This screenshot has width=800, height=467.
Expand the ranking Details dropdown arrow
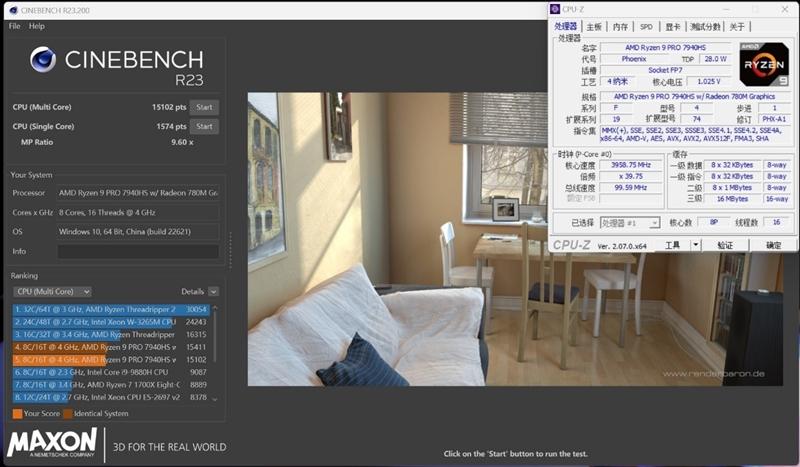(214, 291)
